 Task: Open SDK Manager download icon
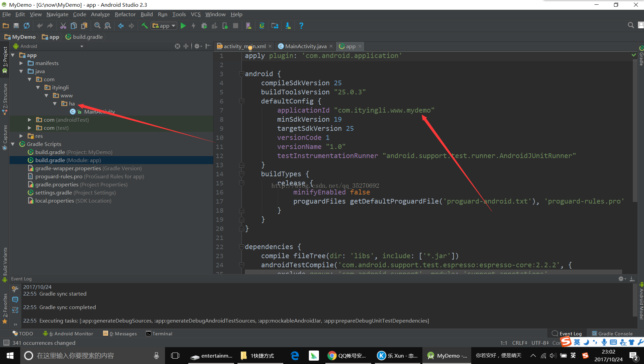288,26
